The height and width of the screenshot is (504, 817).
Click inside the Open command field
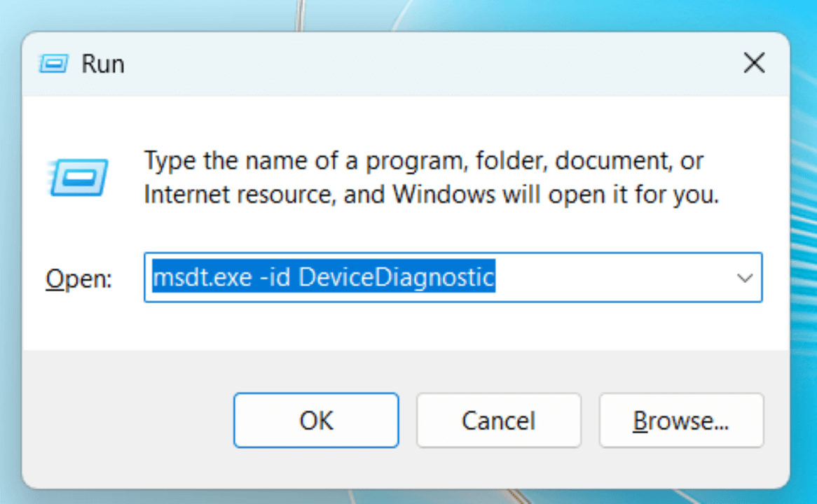[420, 277]
